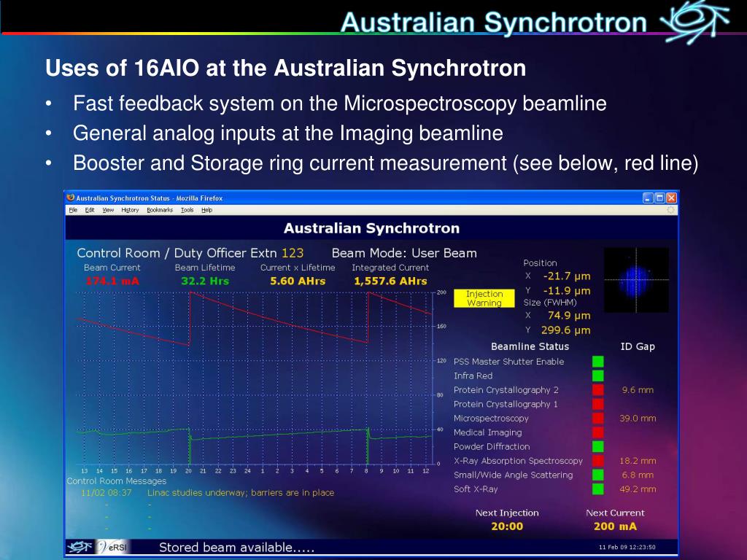Click the VeRSI logo in footer

pyautogui.click(x=112, y=547)
